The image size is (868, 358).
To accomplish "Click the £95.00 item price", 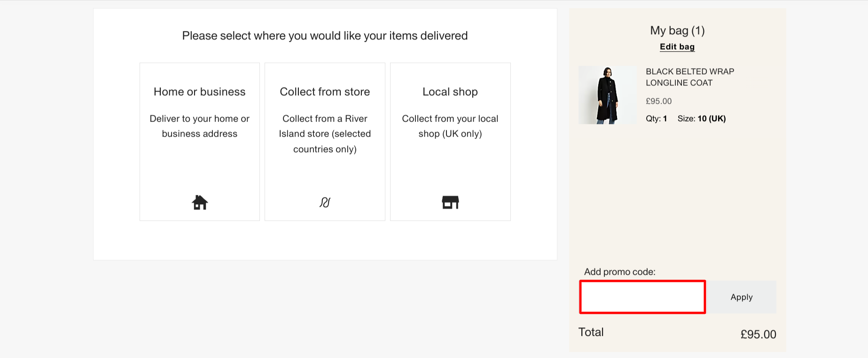I will point(659,101).
